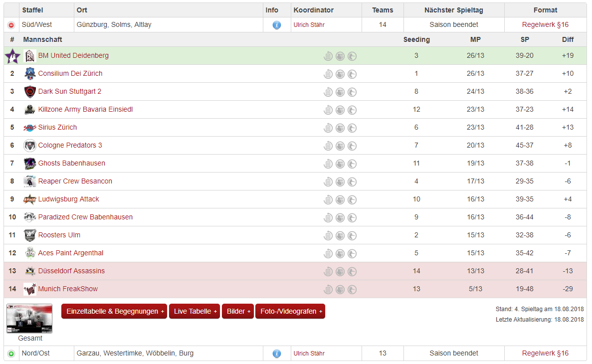Click the gray document icon in Consilium Dei Zürich row

(328, 74)
